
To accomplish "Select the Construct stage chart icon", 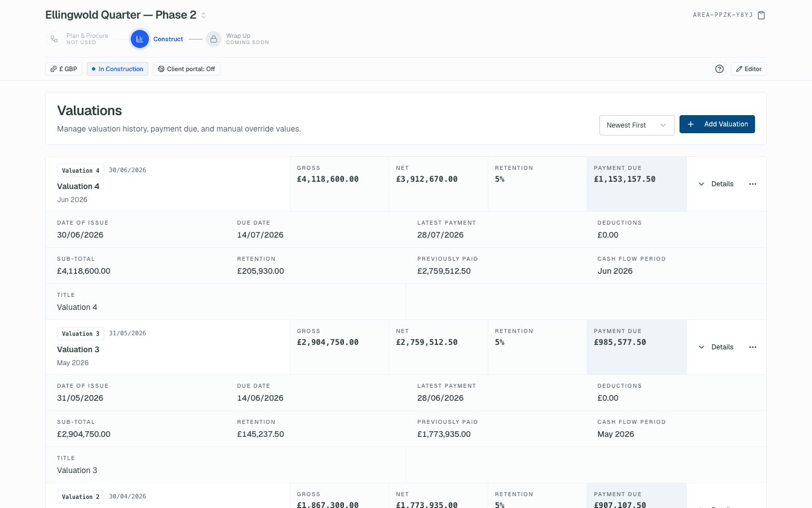I will [140, 39].
